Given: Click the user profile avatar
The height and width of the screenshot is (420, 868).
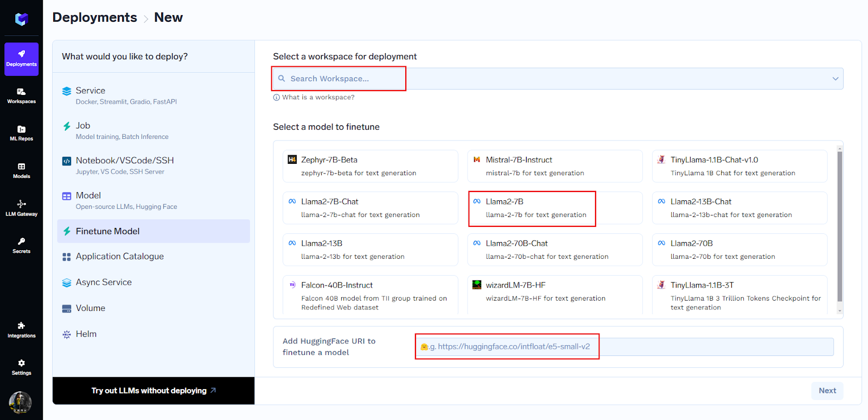Looking at the screenshot, I should pos(21,403).
